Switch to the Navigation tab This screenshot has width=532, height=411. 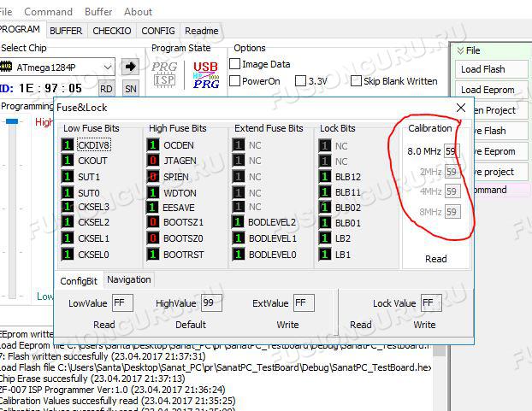click(129, 279)
